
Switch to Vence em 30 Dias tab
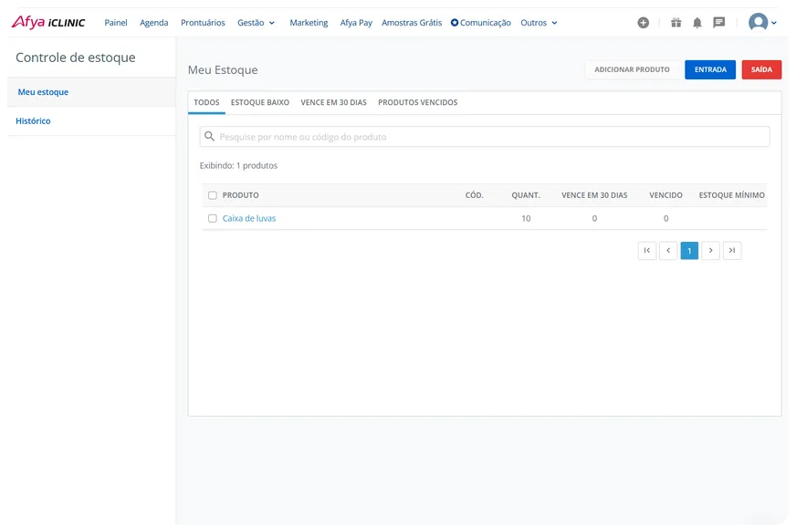click(x=333, y=102)
